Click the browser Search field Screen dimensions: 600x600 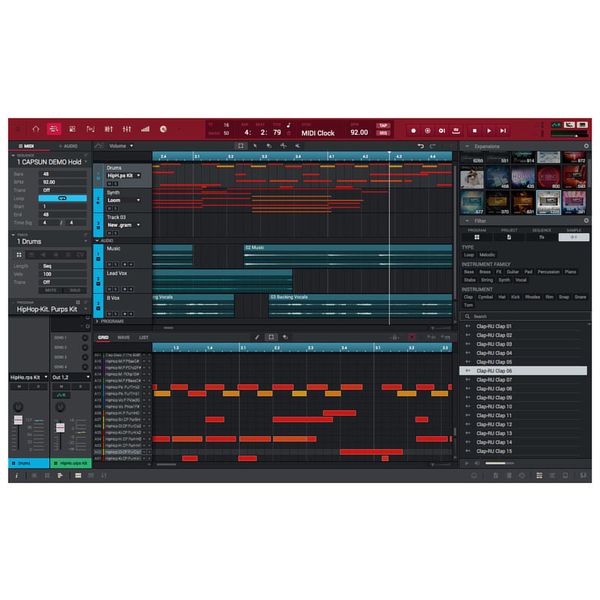tap(526, 316)
